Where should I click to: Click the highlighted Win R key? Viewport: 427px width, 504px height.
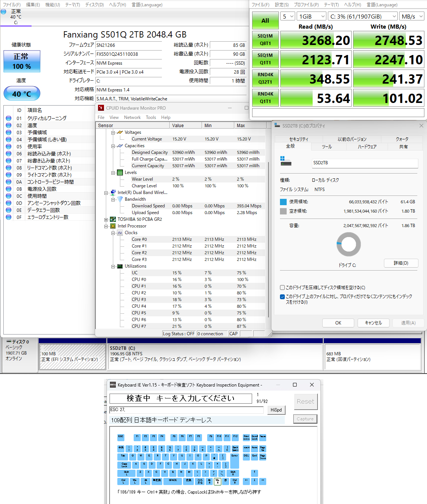pyautogui.click(x=218, y=481)
